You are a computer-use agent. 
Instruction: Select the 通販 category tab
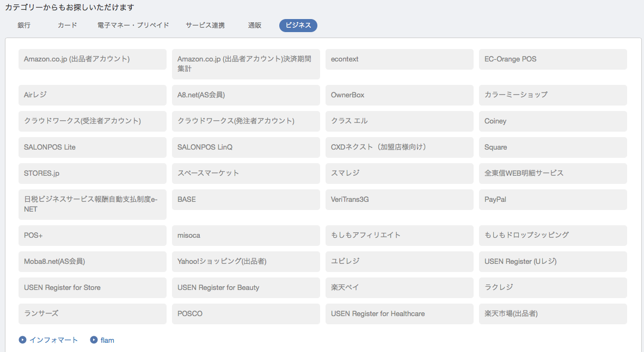pyautogui.click(x=255, y=26)
